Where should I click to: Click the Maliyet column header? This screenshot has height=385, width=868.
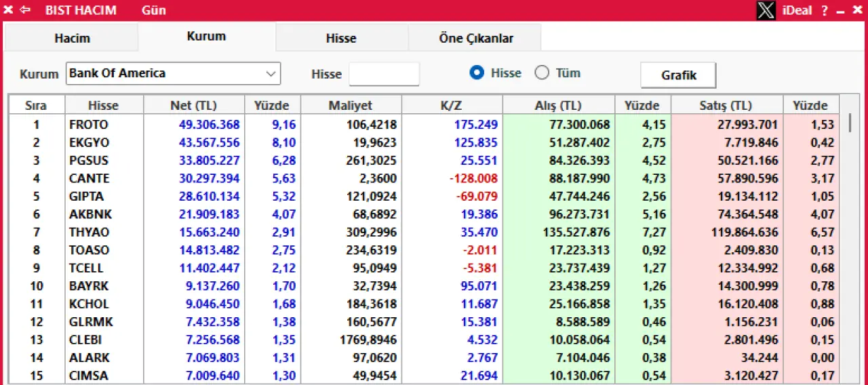pos(351,105)
